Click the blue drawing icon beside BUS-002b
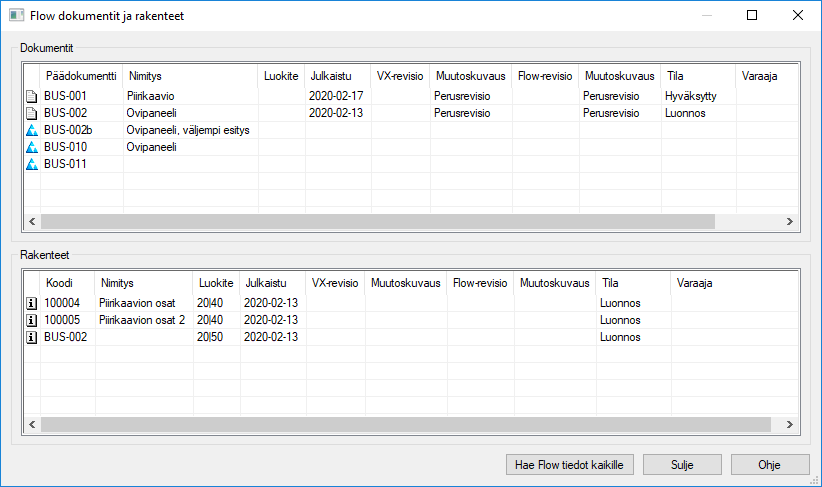Viewport: 822px width, 487px height. coord(31,130)
